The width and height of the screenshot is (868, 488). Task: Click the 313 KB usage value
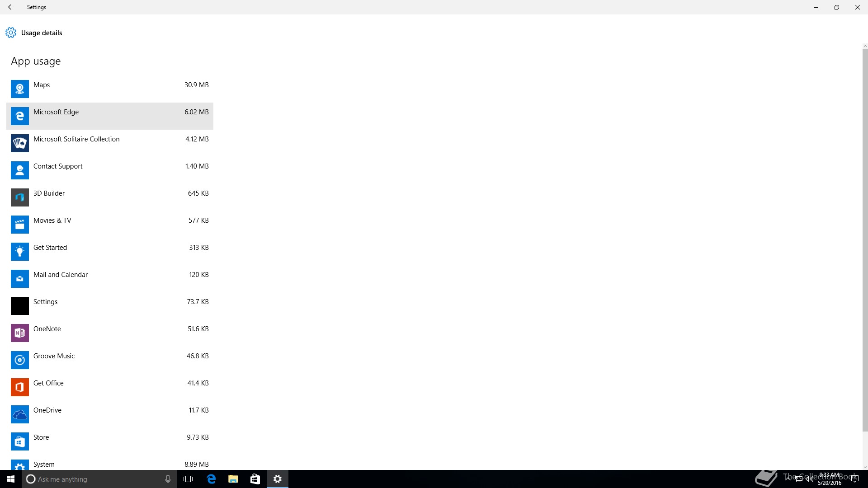pyautogui.click(x=199, y=248)
